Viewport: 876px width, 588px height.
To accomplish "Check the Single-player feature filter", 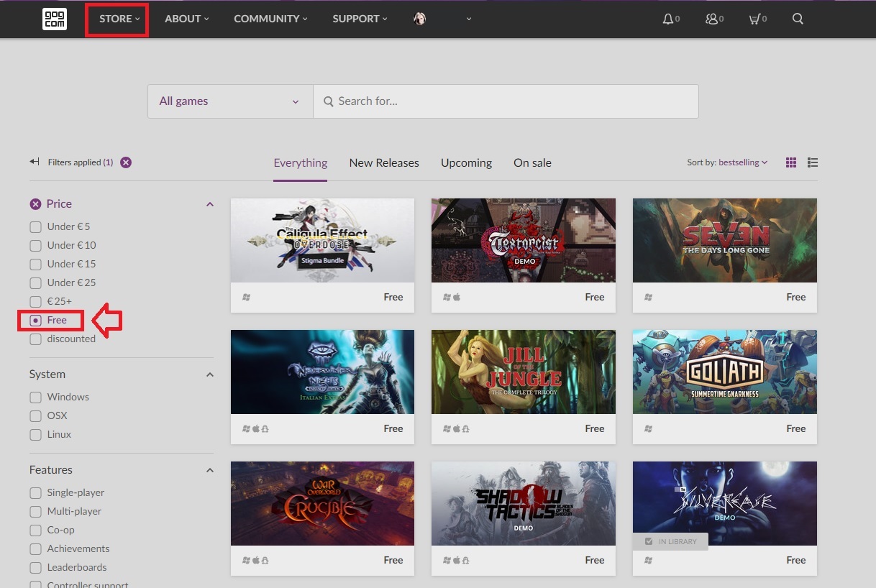I will pyautogui.click(x=35, y=493).
